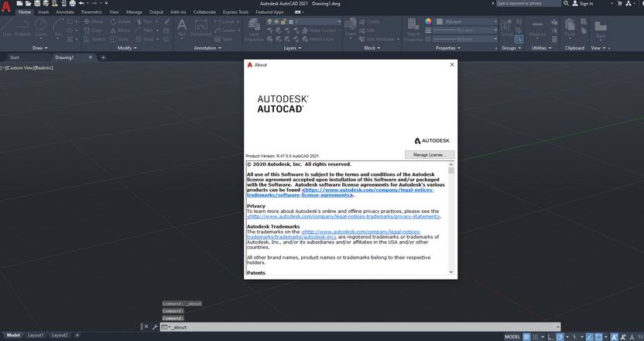Toggle grid display in status bar
Viewport: 644px width, 341px height.
pos(526,336)
